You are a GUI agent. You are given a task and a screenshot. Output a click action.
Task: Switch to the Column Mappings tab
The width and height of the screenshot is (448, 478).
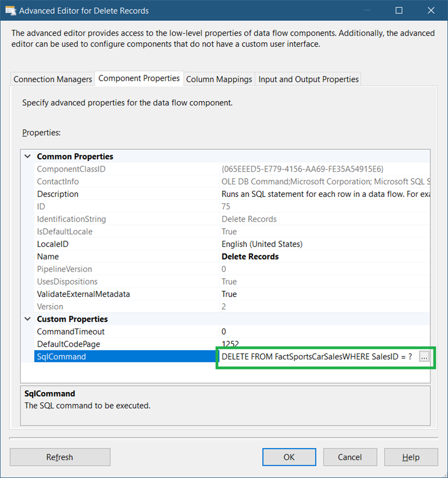click(x=219, y=79)
